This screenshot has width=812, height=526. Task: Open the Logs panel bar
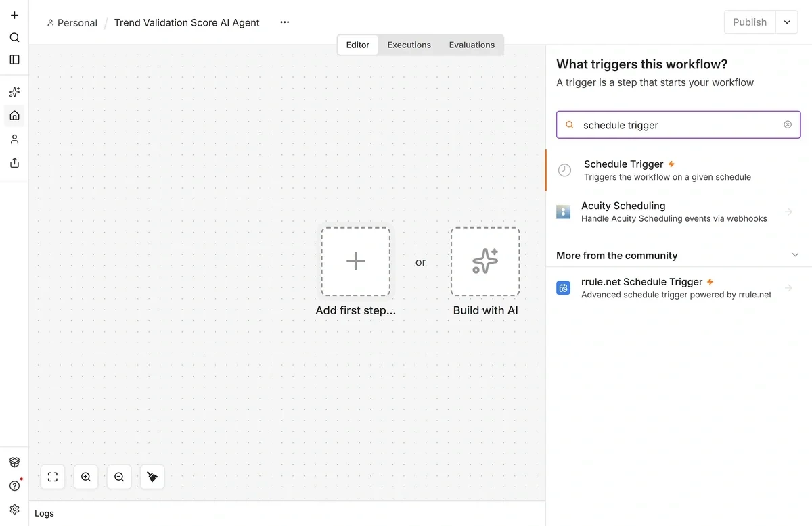tap(287, 513)
